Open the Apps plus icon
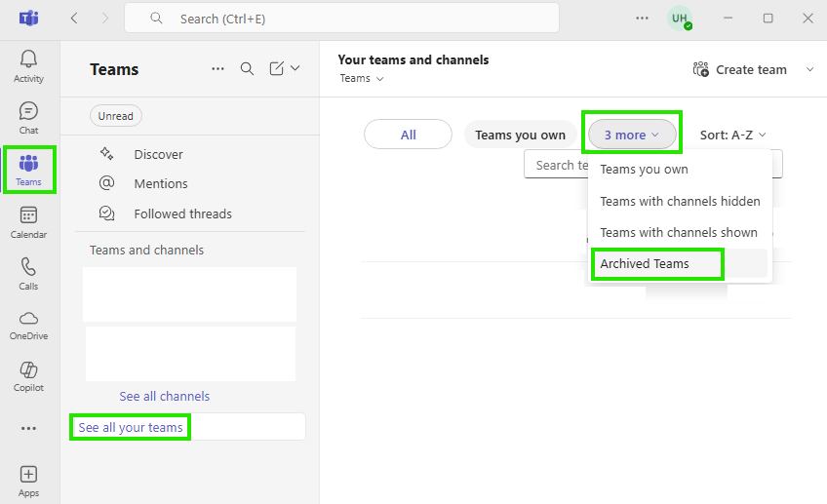This screenshot has height=504, width=827. pyautogui.click(x=28, y=475)
